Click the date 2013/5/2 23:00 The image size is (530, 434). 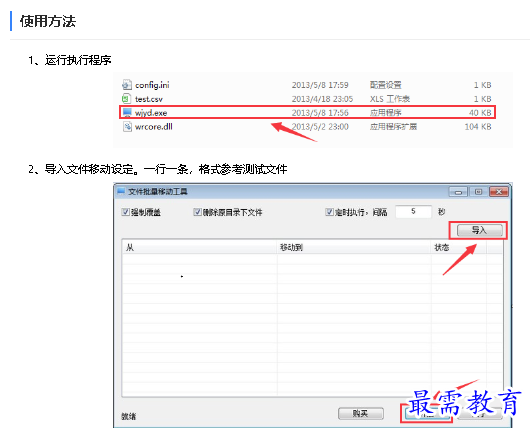point(320,127)
